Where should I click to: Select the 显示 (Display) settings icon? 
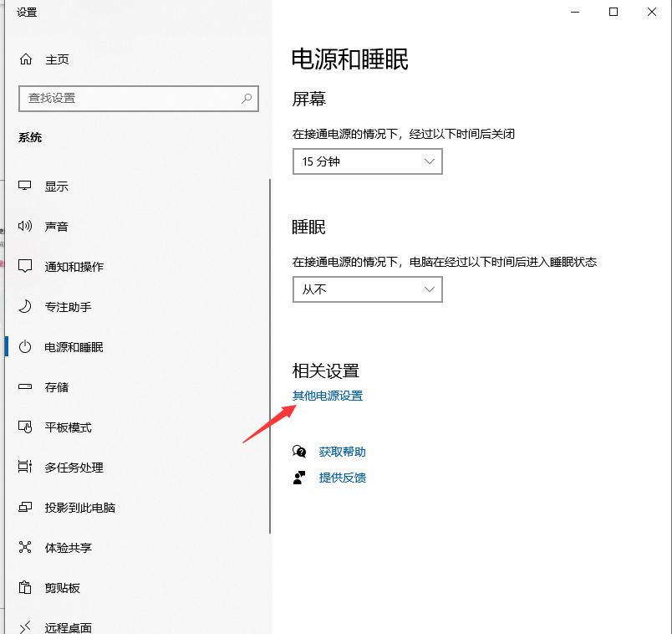coord(24,186)
